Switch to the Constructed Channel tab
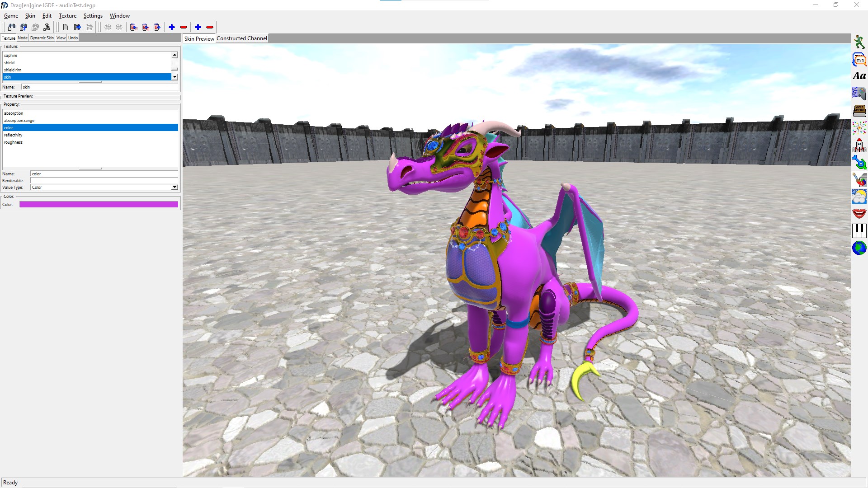The height and width of the screenshot is (488, 868). (x=241, y=38)
